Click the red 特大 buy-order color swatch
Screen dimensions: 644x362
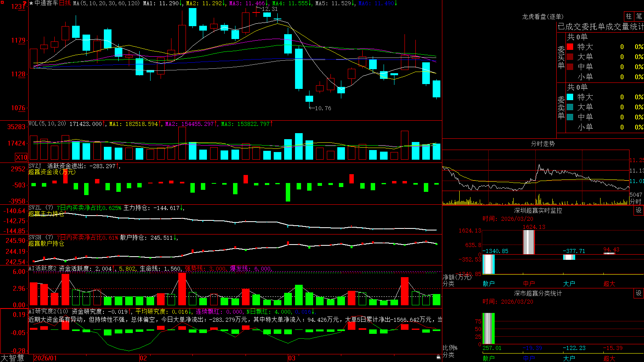(x=570, y=47)
